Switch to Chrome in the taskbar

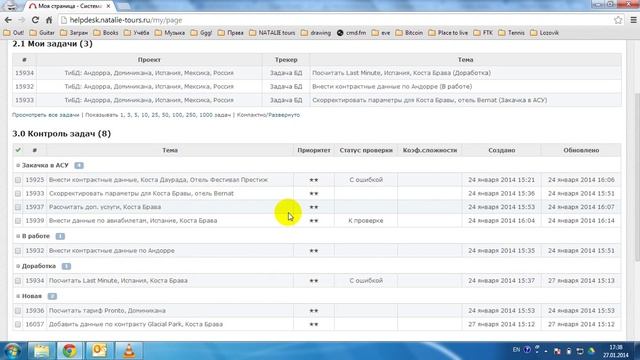click(x=70, y=351)
